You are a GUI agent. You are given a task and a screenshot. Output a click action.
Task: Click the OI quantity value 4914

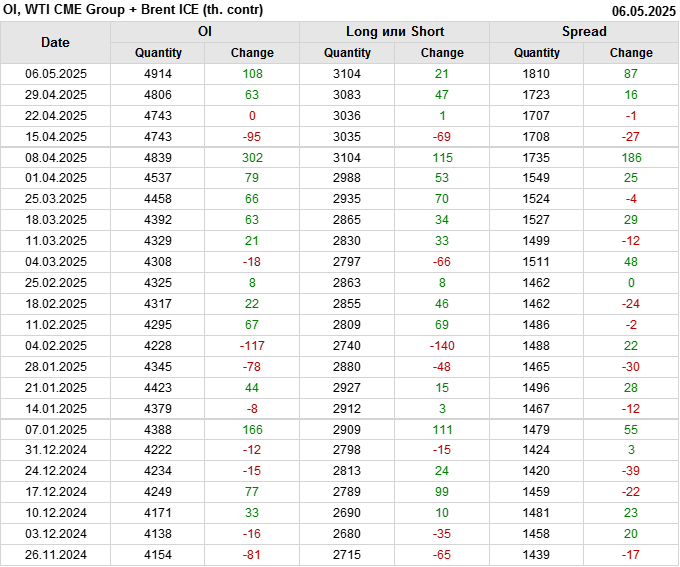coord(158,74)
